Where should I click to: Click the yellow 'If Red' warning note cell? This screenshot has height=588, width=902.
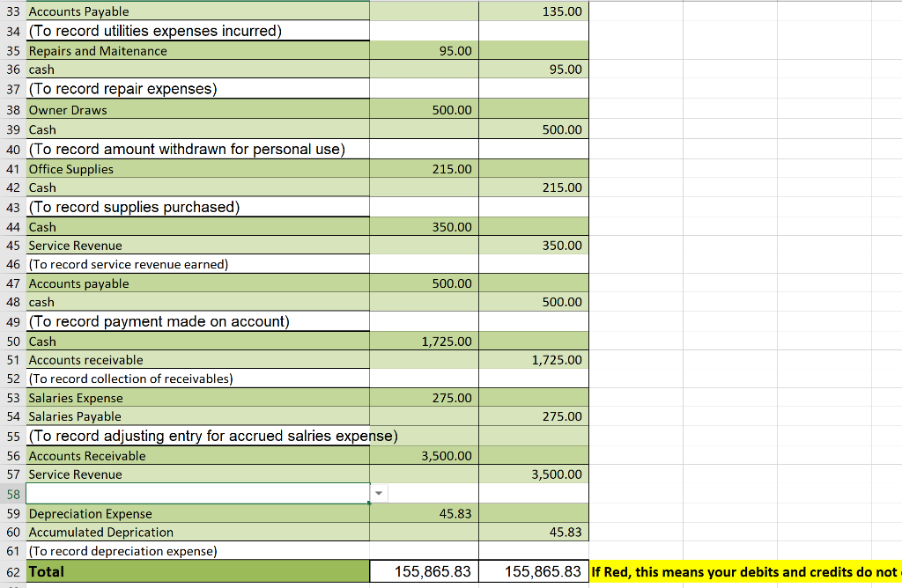pyautogui.click(x=746, y=572)
